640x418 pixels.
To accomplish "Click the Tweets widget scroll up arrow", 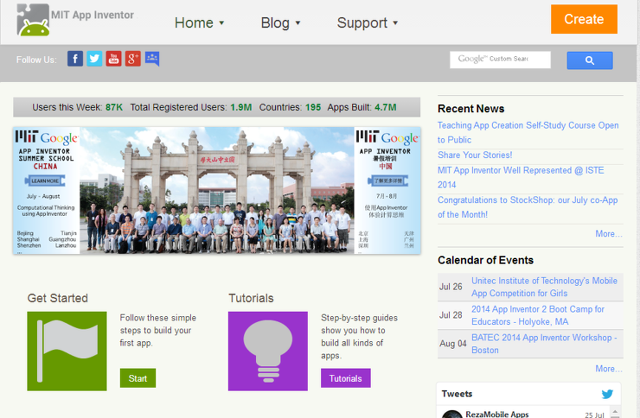I will point(615,411).
